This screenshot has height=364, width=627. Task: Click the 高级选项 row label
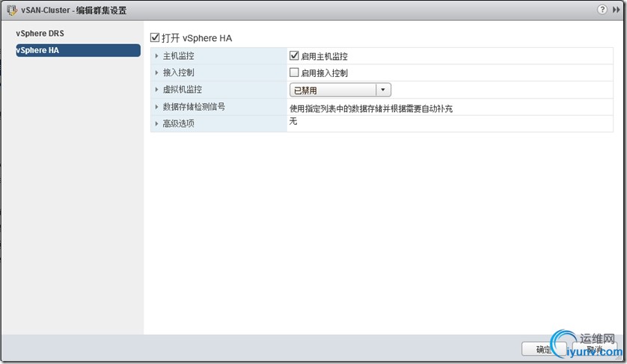click(x=178, y=123)
